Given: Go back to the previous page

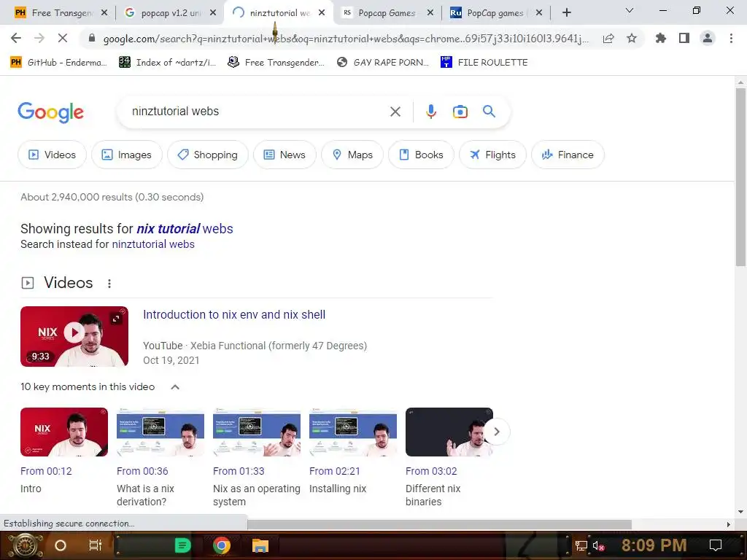Looking at the screenshot, I should pos(16,38).
